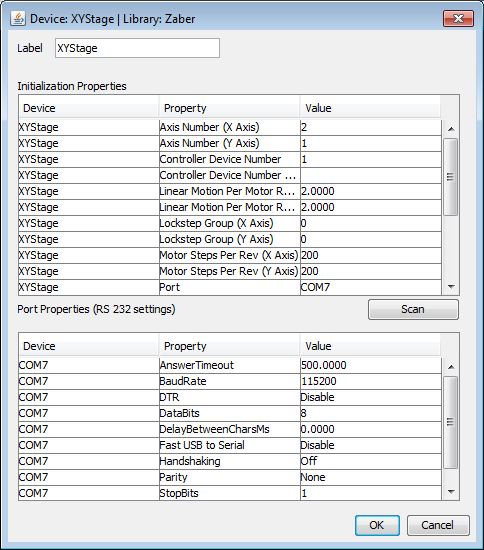Open the Handshaking value Off cell
484x550 pixels.
371,461
